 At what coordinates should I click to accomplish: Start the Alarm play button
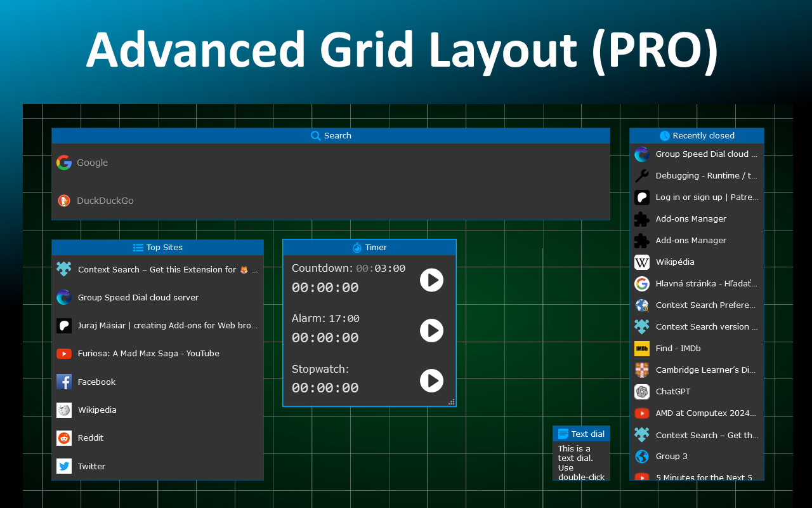431,330
